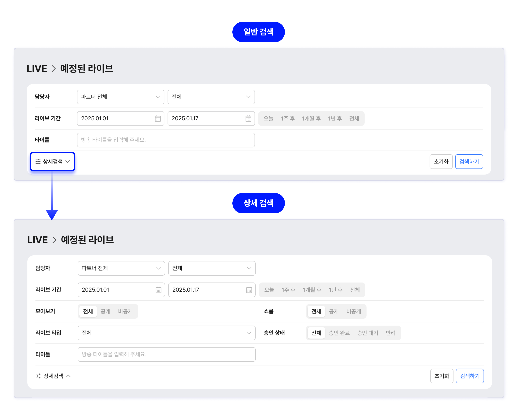518x420 pixels.
Task: Click breadcrumb chevron next to LIVE in top panel
Action: (x=54, y=69)
